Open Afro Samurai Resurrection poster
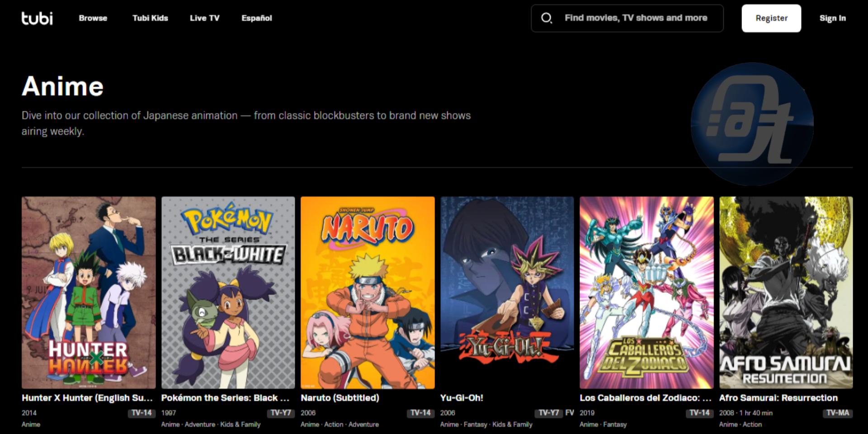The image size is (868, 434). pos(786,292)
